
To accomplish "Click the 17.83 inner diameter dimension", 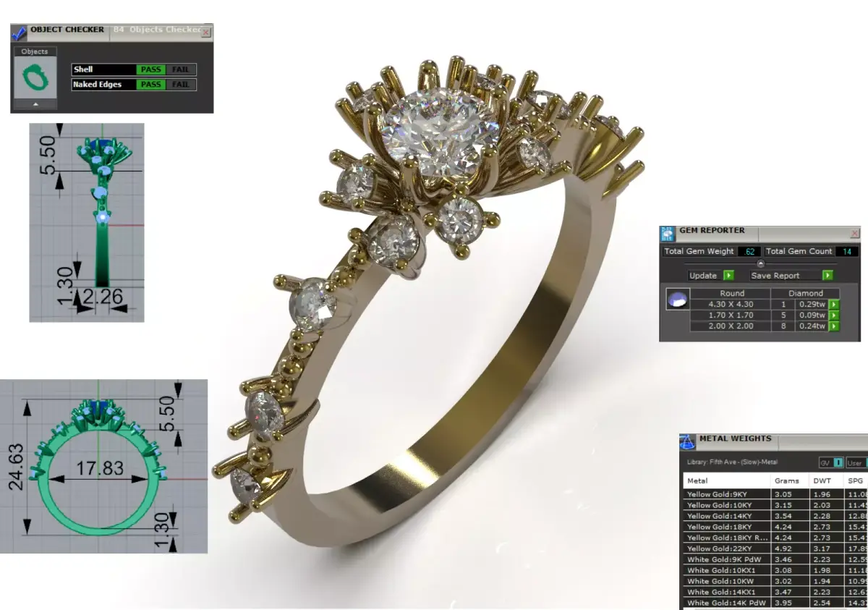I will (100, 468).
